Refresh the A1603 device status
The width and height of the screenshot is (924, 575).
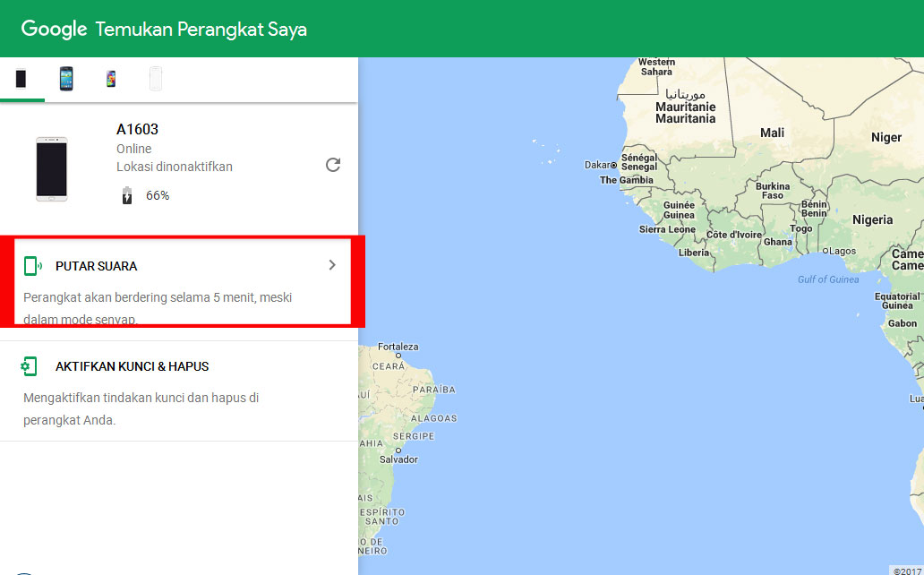333,165
